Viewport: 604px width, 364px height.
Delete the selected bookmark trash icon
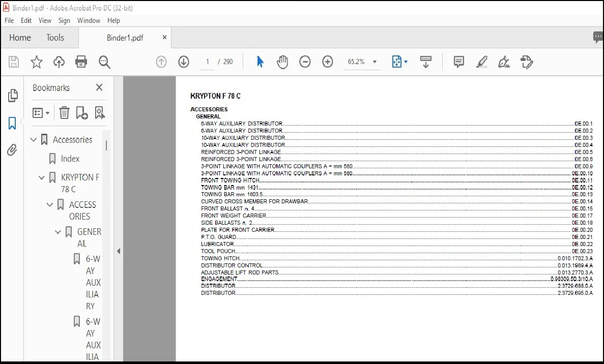(64, 113)
